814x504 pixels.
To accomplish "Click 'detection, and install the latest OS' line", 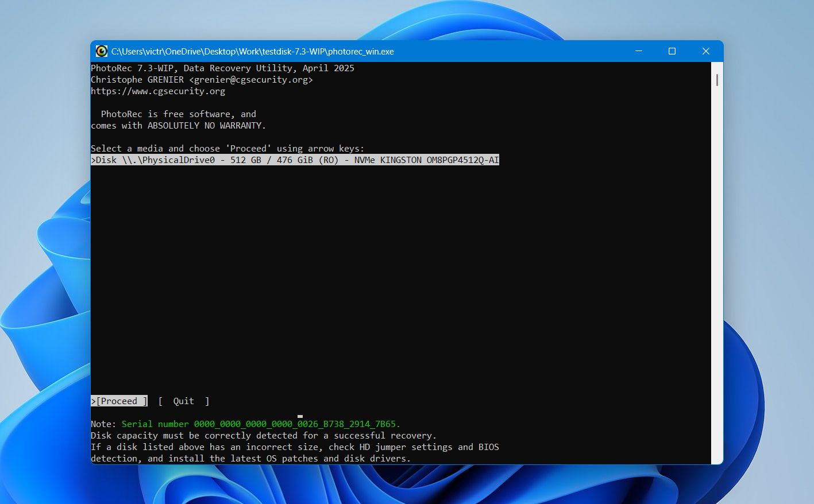I will [251, 459].
